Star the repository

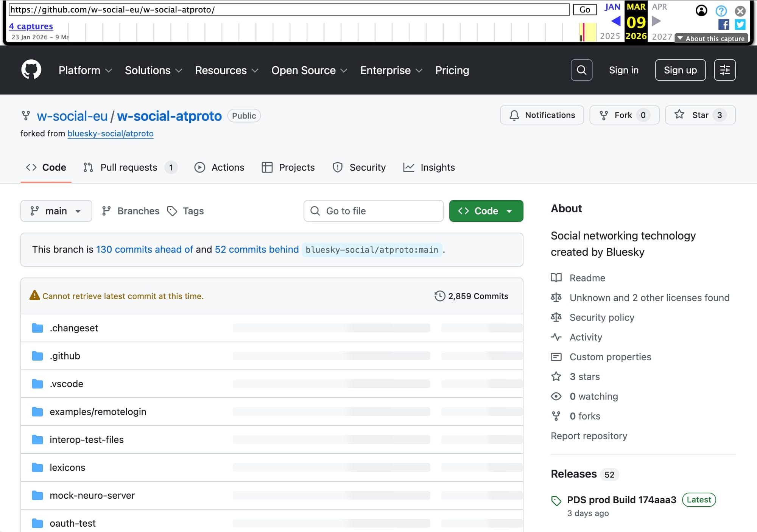700,115
